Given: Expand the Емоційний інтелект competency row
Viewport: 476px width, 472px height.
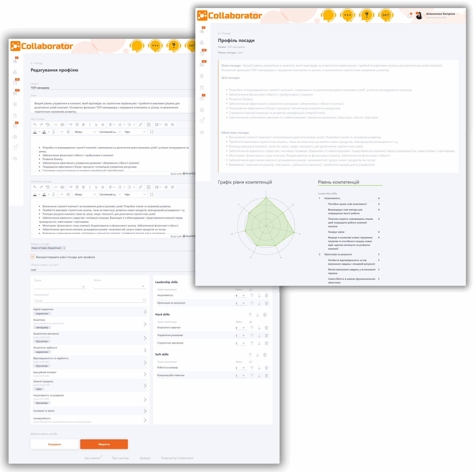Looking at the screenshot, I should tap(145, 374).
